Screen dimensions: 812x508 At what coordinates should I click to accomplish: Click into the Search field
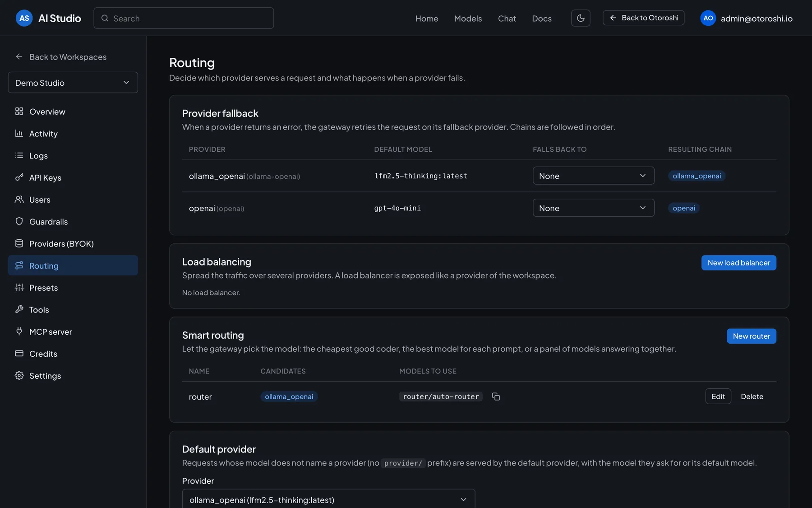(x=184, y=18)
